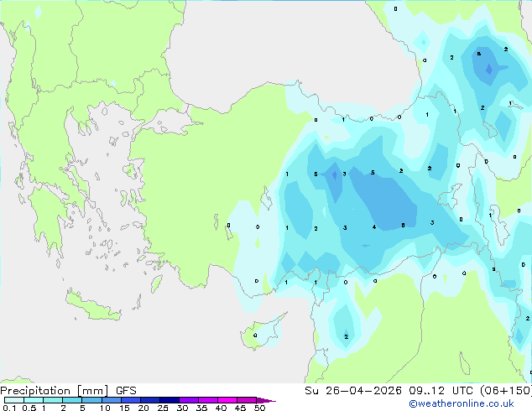Click the legend swatch between 30 and 35
Viewport: 532px width, 411px height.
(x=189, y=400)
